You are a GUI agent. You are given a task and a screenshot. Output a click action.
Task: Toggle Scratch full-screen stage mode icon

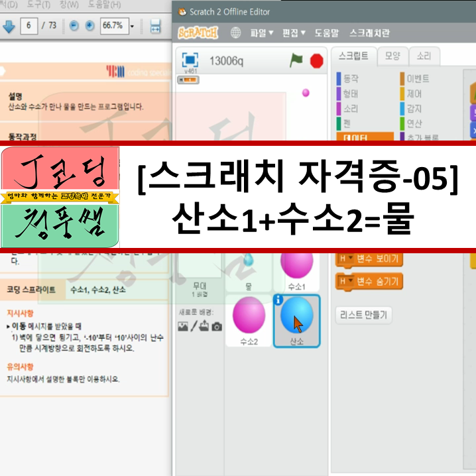click(x=190, y=60)
